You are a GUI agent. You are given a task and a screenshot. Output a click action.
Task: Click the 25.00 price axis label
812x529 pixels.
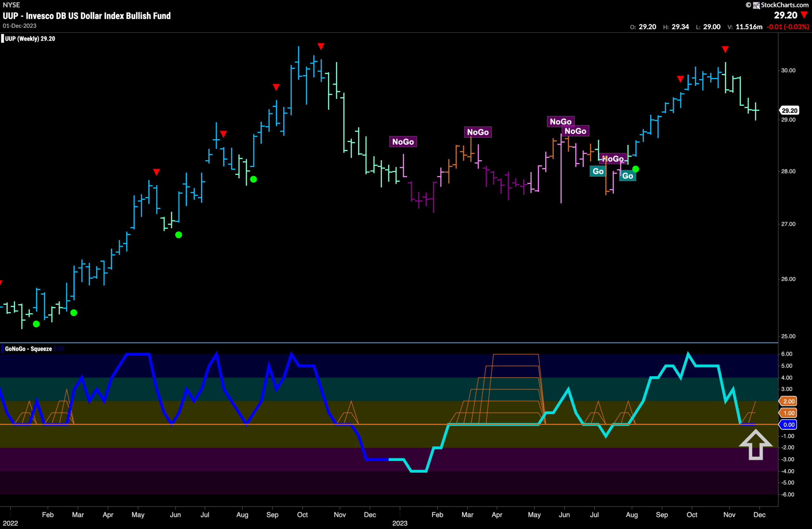788,336
